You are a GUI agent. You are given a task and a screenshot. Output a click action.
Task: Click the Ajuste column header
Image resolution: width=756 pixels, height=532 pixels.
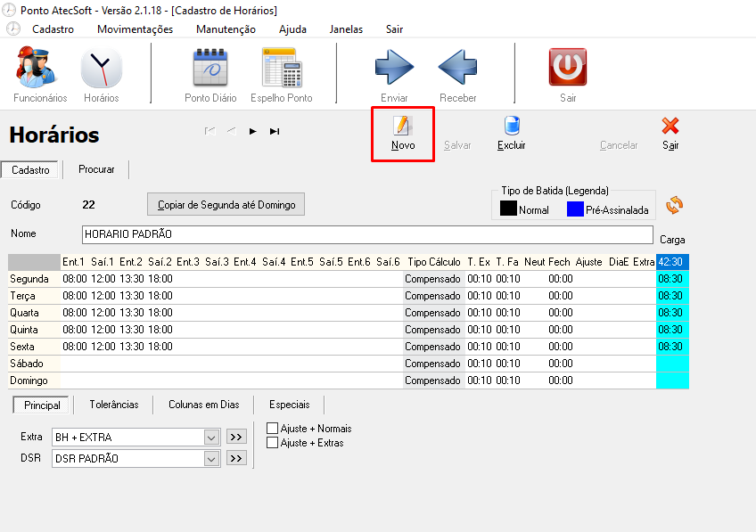[588, 262]
